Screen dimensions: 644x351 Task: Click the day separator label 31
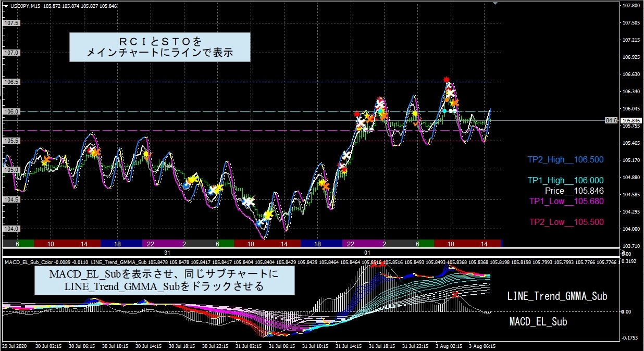tap(168, 252)
